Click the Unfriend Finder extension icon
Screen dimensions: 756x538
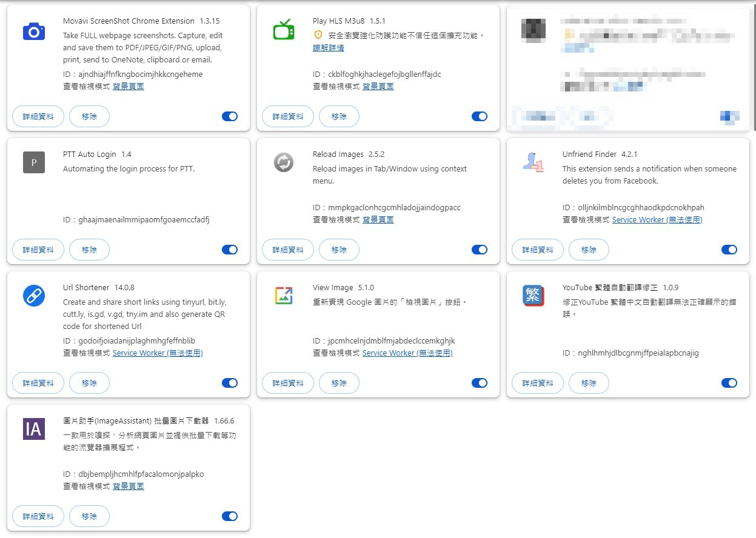(x=532, y=162)
